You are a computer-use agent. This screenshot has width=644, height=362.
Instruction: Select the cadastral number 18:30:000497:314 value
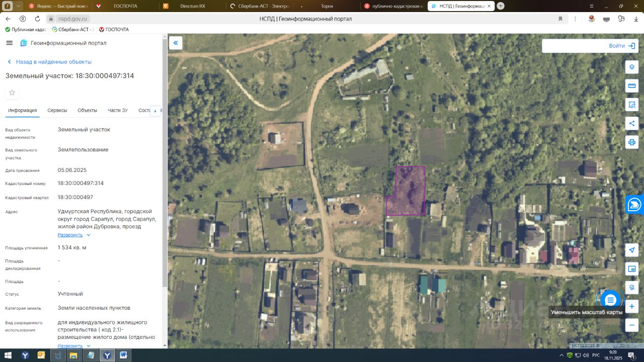click(80, 183)
